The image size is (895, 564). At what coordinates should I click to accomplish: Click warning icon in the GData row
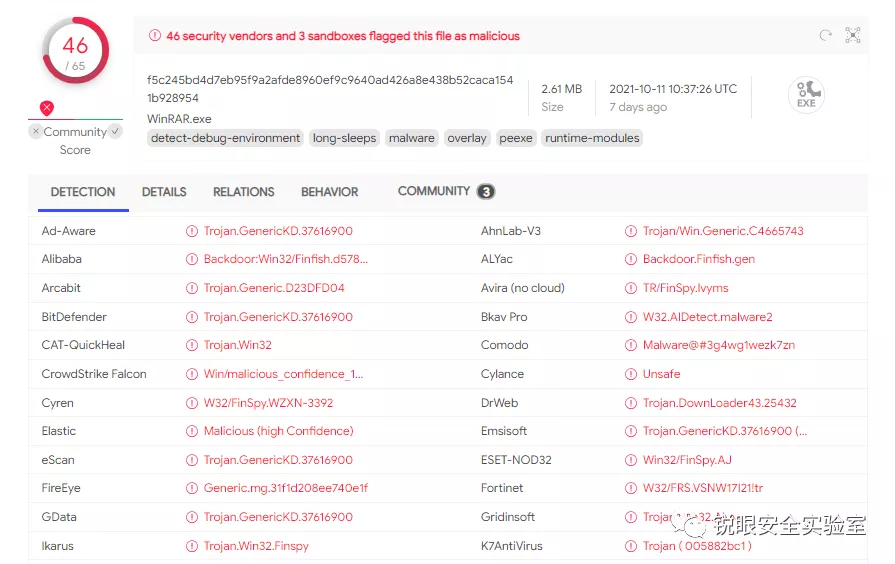pyautogui.click(x=192, y=517)
